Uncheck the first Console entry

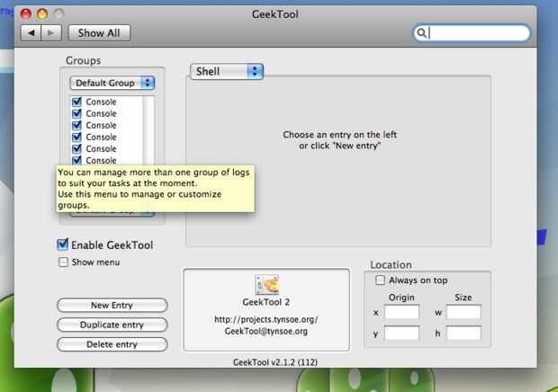tap(76, 102)
